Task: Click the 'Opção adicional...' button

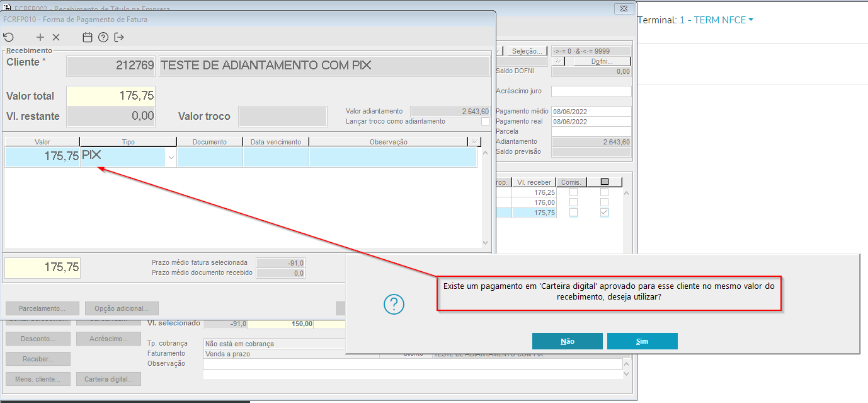Action: pos(122,308)
